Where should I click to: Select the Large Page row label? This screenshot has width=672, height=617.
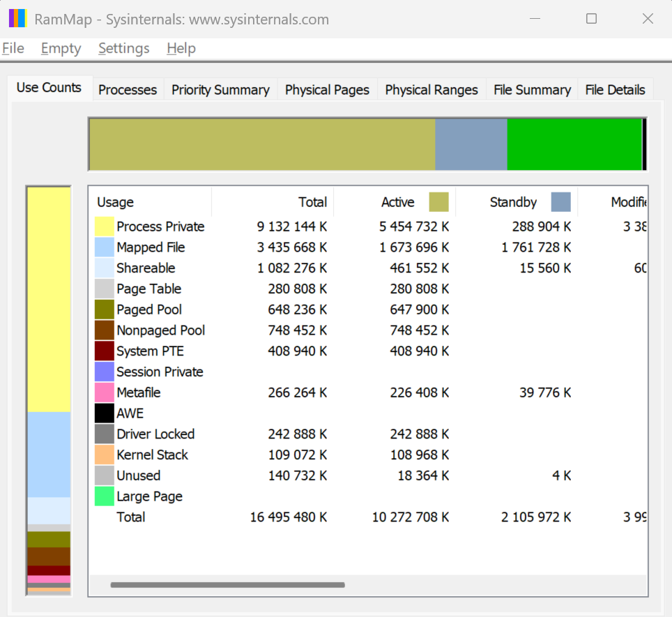click(150, 496)
